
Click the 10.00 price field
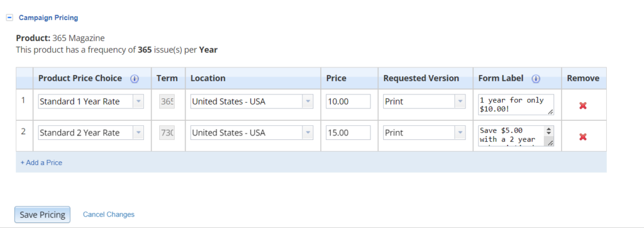(348, 101)
